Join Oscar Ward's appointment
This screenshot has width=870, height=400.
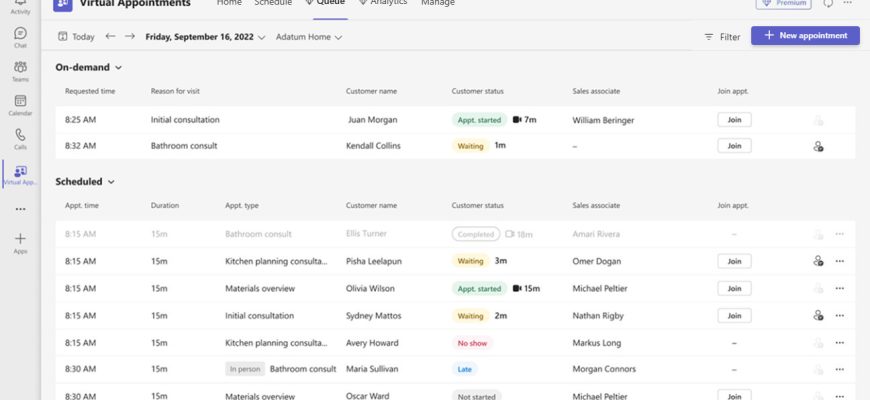pyautogui.click(x=734, y=395)
